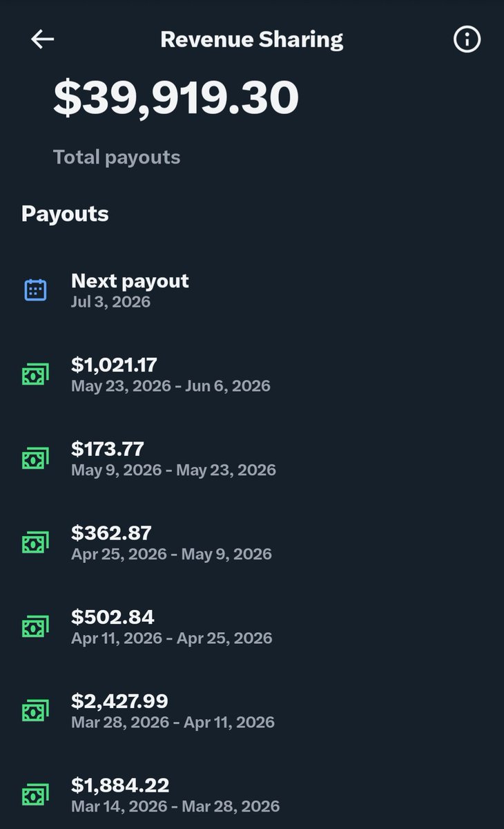The height and width of the screenshot is (829, 504).
Task: Tap the cash icon beside $1,021.17
Action: tap(35, 374)
